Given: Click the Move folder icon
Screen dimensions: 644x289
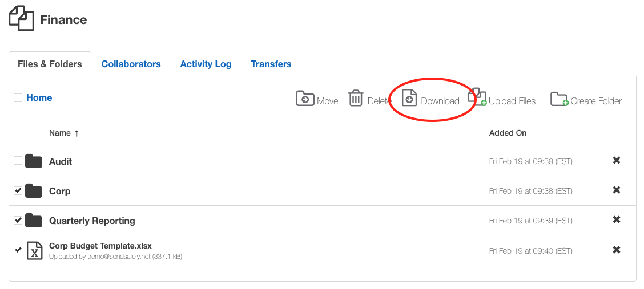Looking at the screenshot, I should pyautogui.click(x=305, y=99).
